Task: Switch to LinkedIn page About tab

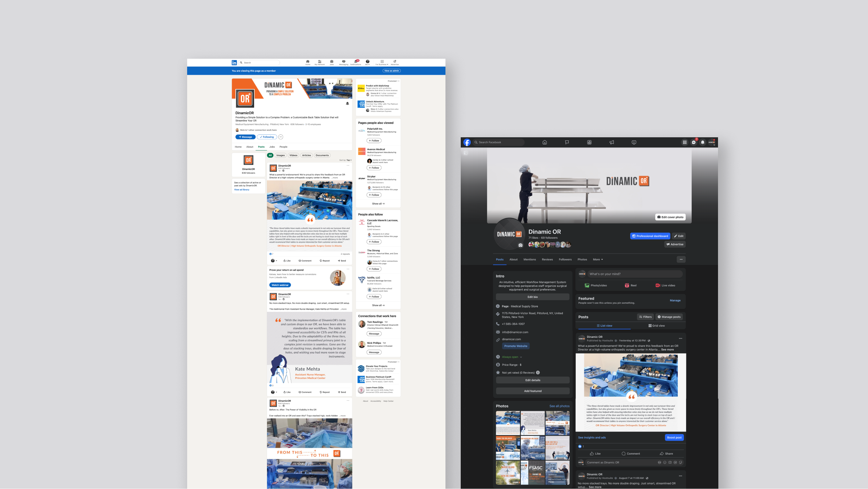Action: (250, 147)
